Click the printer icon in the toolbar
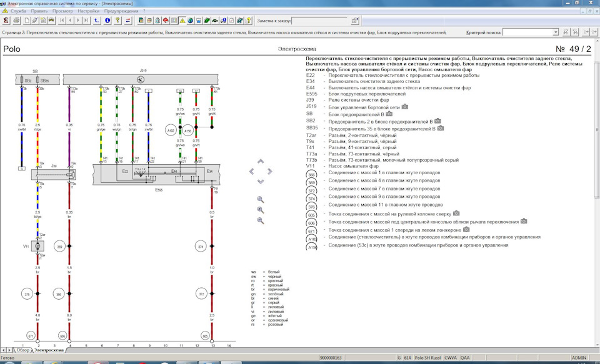The image size is (600, 364). [x=16, y=21]
